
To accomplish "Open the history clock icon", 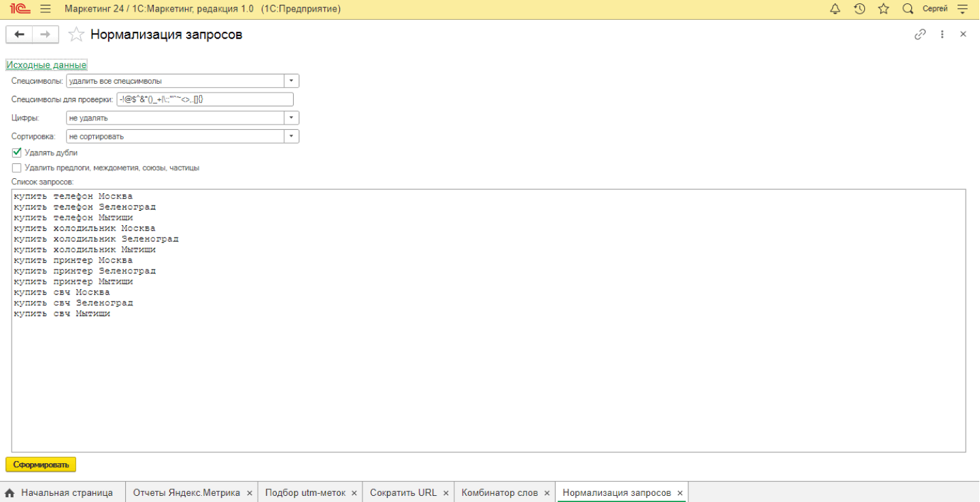I will point(860,9).
